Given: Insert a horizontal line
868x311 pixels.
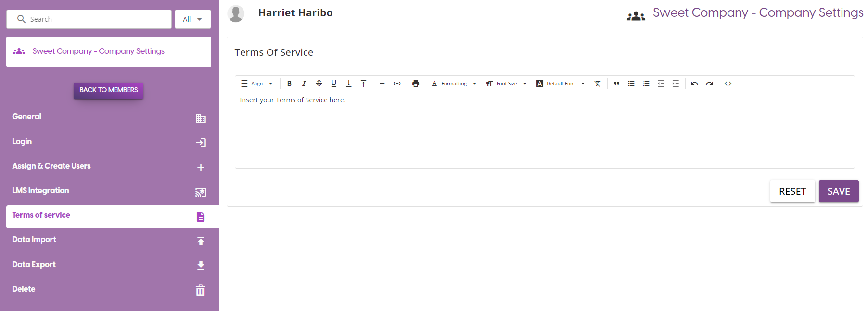Looking at the screenshot, I should [x=382, y=84].
